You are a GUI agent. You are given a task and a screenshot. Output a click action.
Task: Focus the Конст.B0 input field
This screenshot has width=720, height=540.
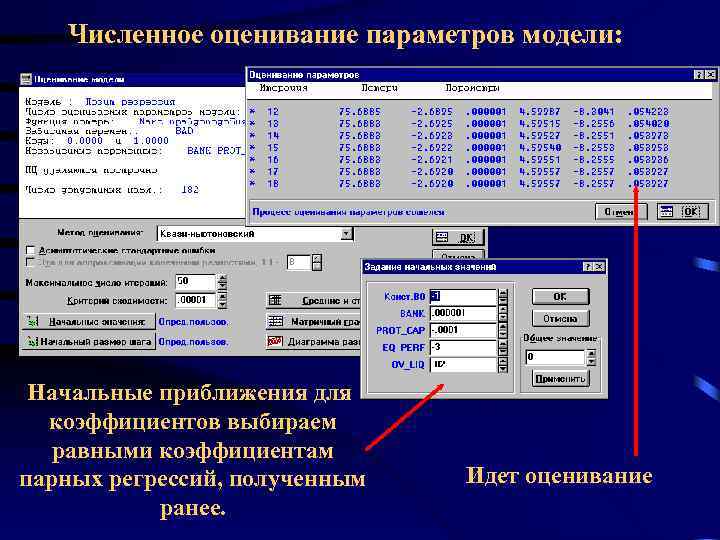463,296
